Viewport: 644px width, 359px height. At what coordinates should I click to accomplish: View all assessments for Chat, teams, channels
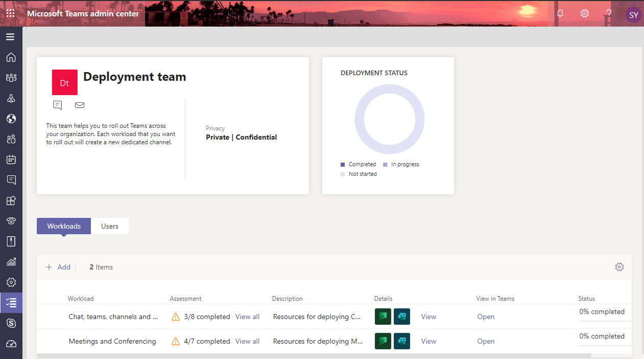pyautogui.click(x=247, y=317)
